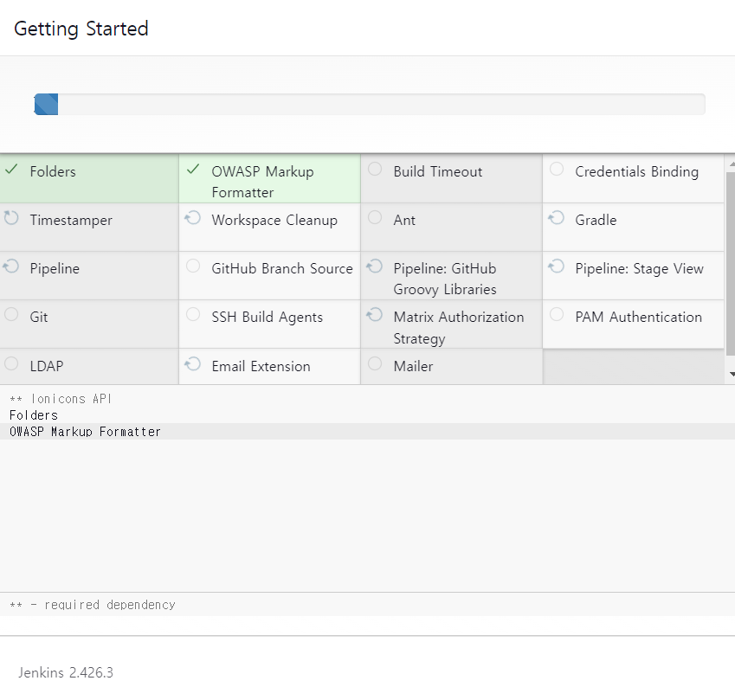Screen dimensions: 735x700
Task: Click the spinner icon beside Pipeline plugin
Action: 11,267
